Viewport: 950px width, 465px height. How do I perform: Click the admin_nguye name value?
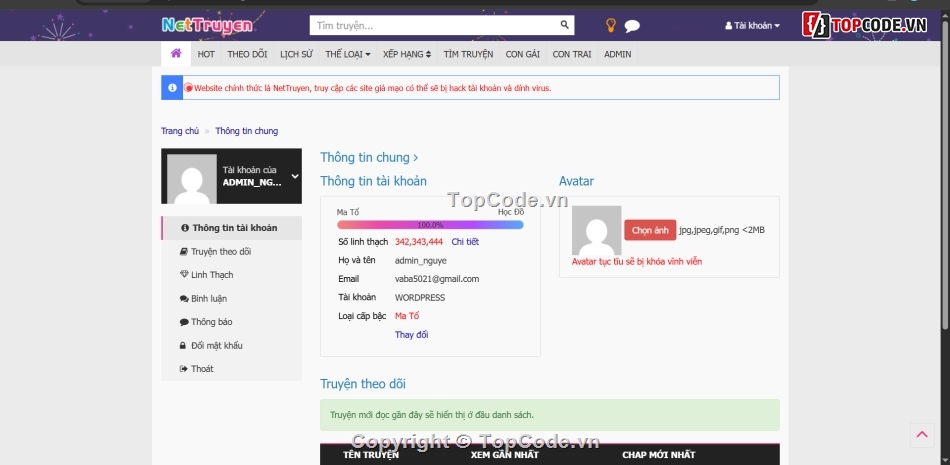[420, 261]
